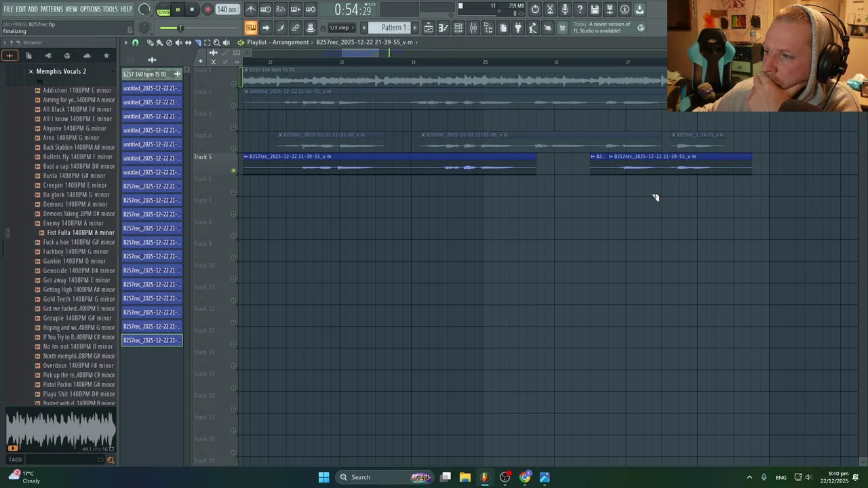868x488 pixels.
Task: Toggle the playlist snap magnet icon
Action: (x=135, y=43)
